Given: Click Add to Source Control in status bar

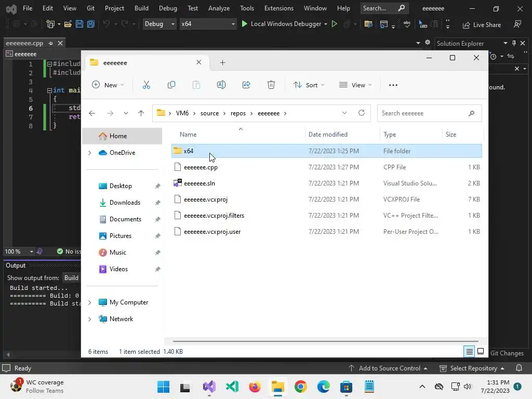Looking at the screenshot, I should pyautogui.click(x=388, y=368).
